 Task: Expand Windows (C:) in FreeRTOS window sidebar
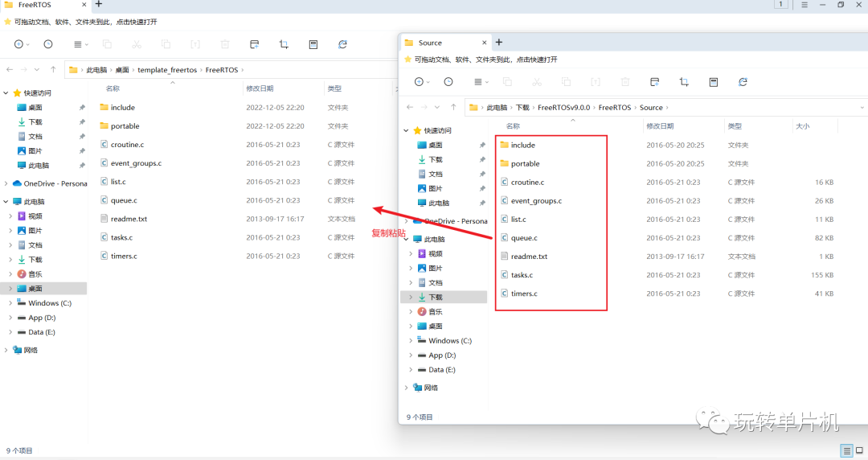10,303
